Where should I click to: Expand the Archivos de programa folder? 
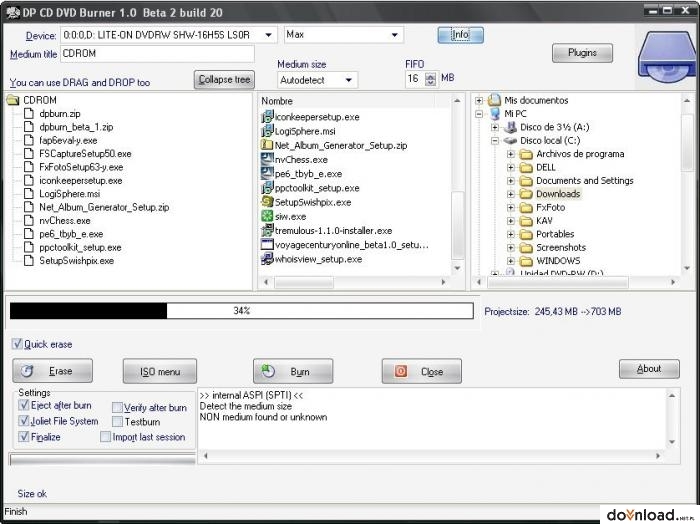tap(511, 154)
